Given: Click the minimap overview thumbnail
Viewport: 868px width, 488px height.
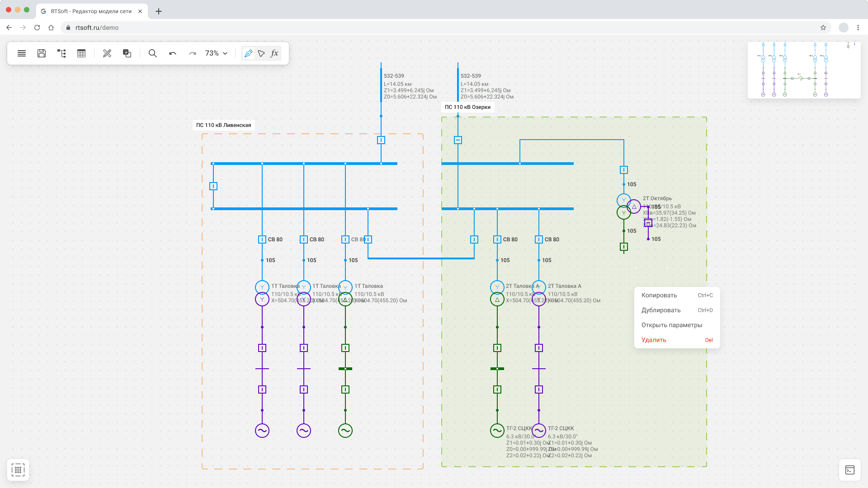Looking at the screenshot, I should click(804, 70).
